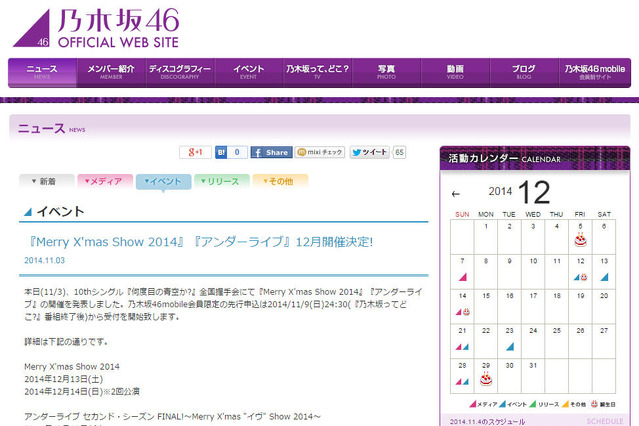Click the メディア legend entry below calendar

pos(483,404)
